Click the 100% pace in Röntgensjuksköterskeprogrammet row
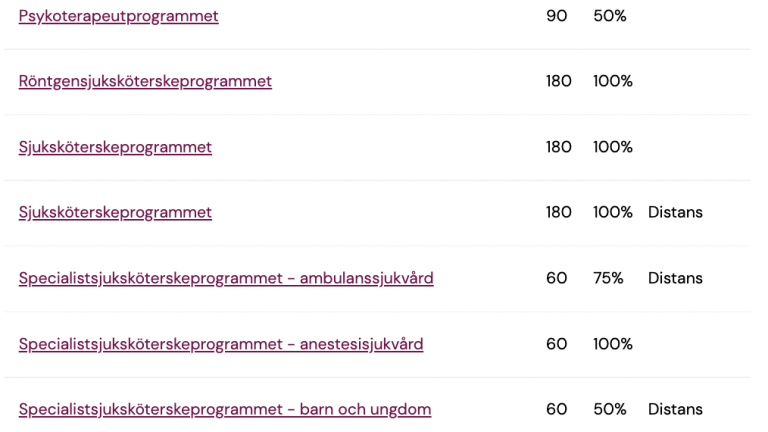Screen dimensions: 768x432 [613, 81]
